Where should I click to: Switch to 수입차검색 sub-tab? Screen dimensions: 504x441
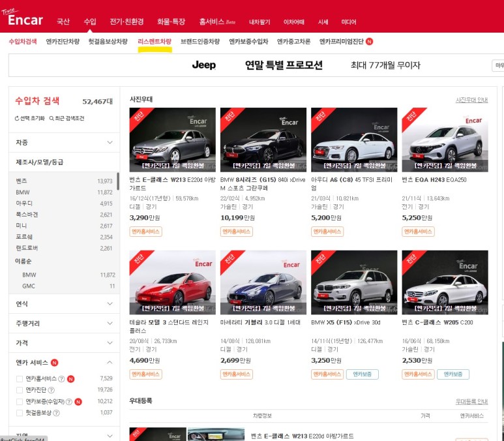[23, 42]
